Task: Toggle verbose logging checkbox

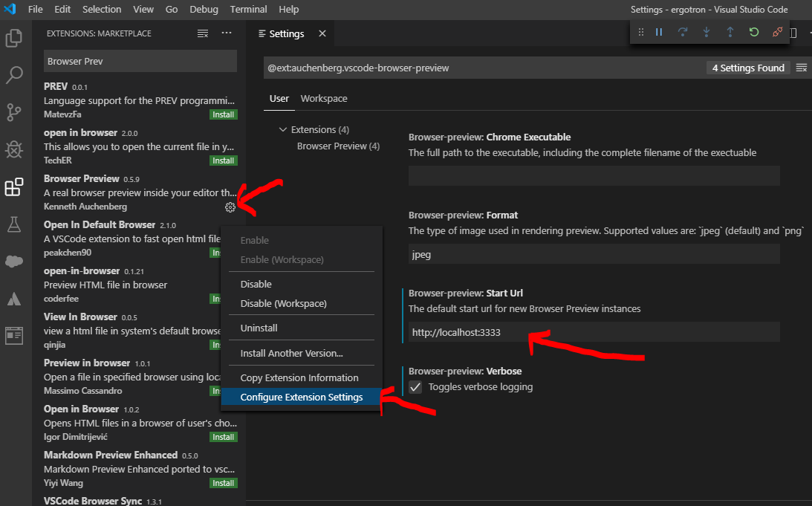Action: point(415,387)
